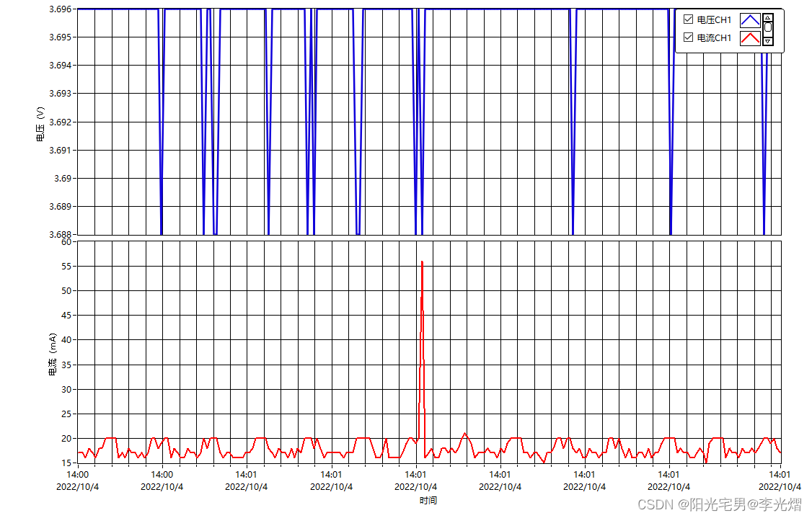Open the blue 电压CH1 plot style swatch
Image resolution: width=812 pixels, height=518 pixels.
pyautogui.click(x=750, y=21)
